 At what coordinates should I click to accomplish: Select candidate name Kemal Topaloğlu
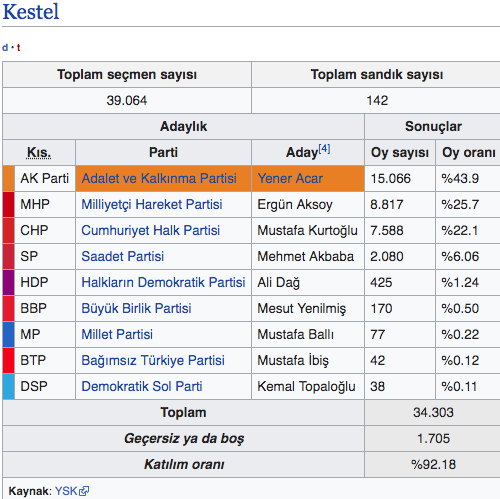(x=306, y=386)
